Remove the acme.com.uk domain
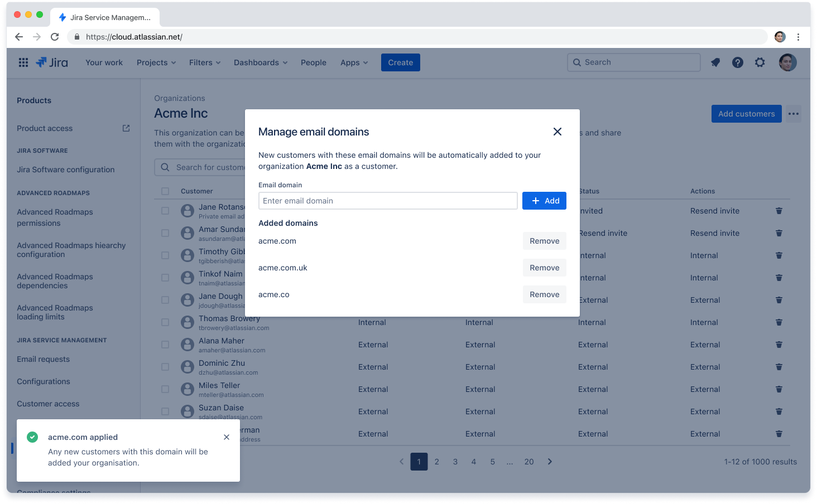This screenshot has height=504, width=817. (544, 268)
